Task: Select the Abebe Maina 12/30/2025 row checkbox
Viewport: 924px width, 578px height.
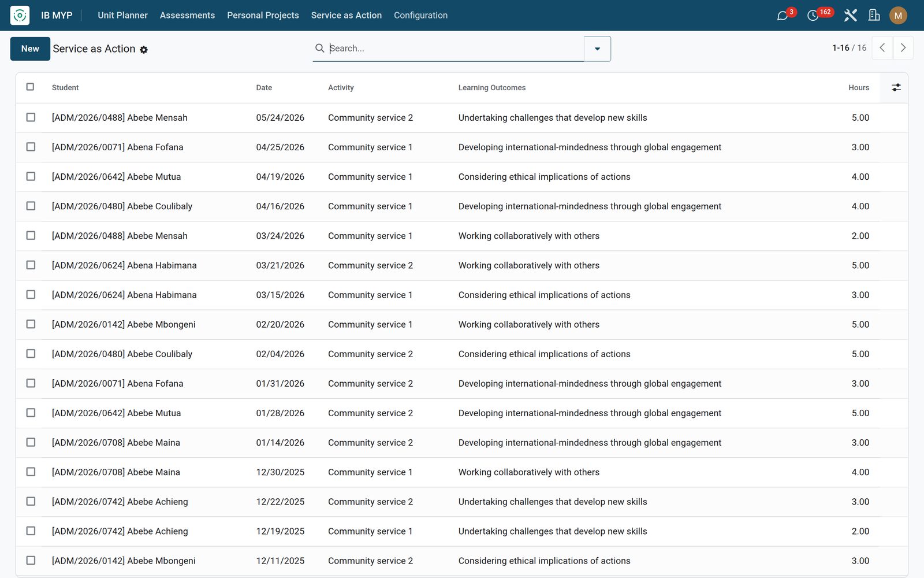Action: point(31,472)
